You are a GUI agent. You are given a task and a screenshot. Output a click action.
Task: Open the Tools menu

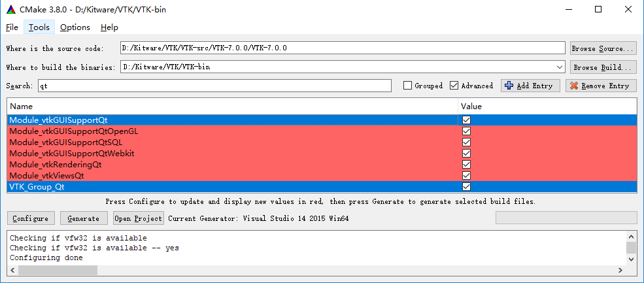(39, 27)
